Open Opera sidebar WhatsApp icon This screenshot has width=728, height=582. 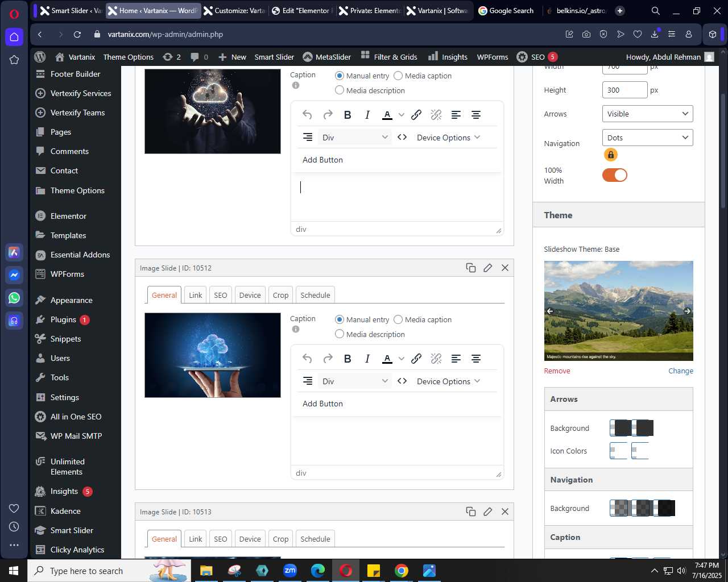(14, 297)
